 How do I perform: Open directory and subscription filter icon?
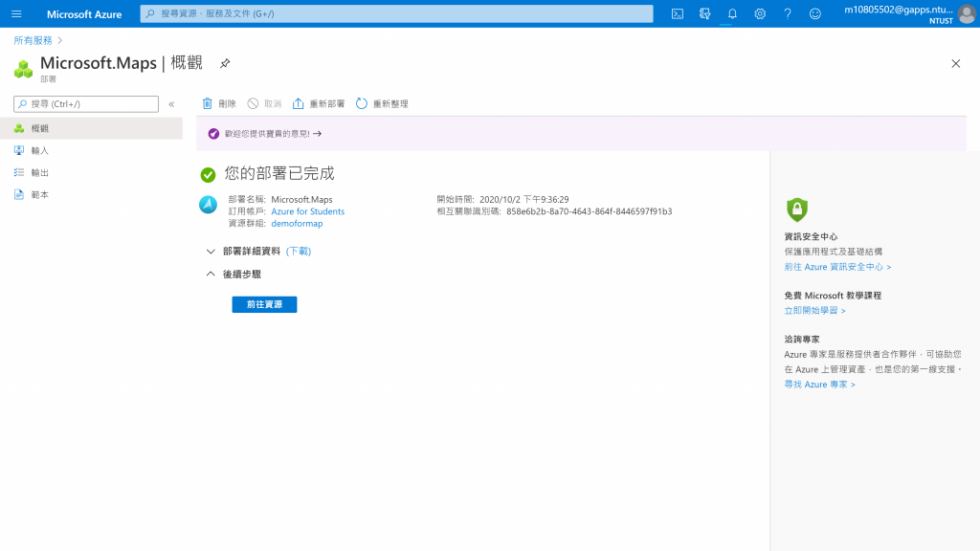[705, 13]
